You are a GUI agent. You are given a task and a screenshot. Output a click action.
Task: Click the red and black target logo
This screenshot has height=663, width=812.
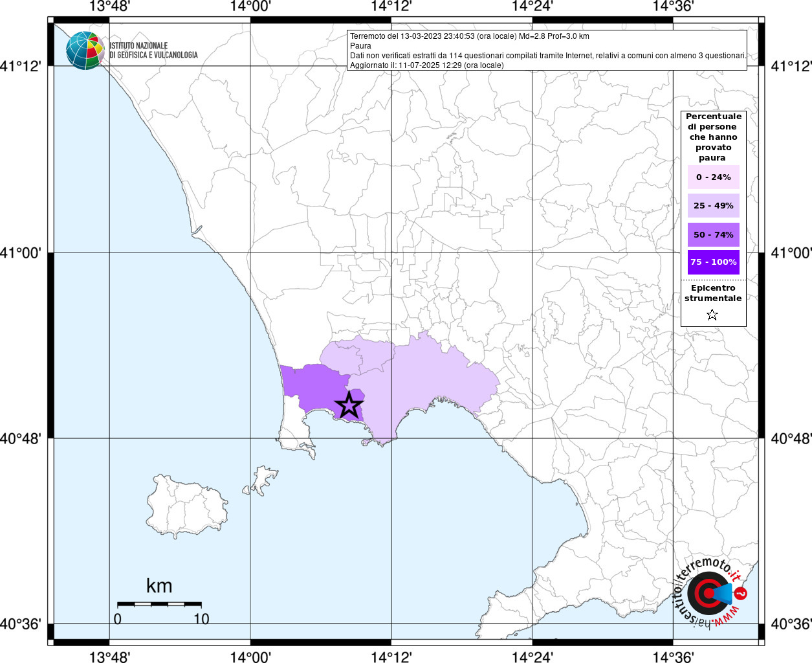click(x=704, y=593)
